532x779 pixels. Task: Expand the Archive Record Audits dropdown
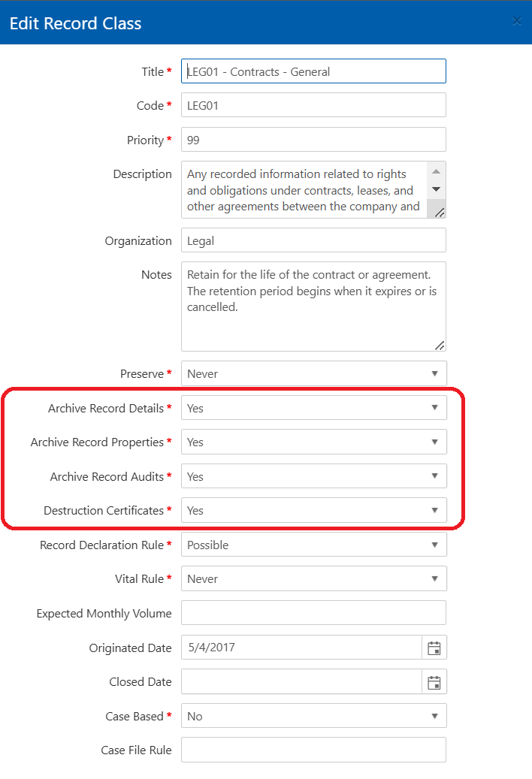(313, 476)
